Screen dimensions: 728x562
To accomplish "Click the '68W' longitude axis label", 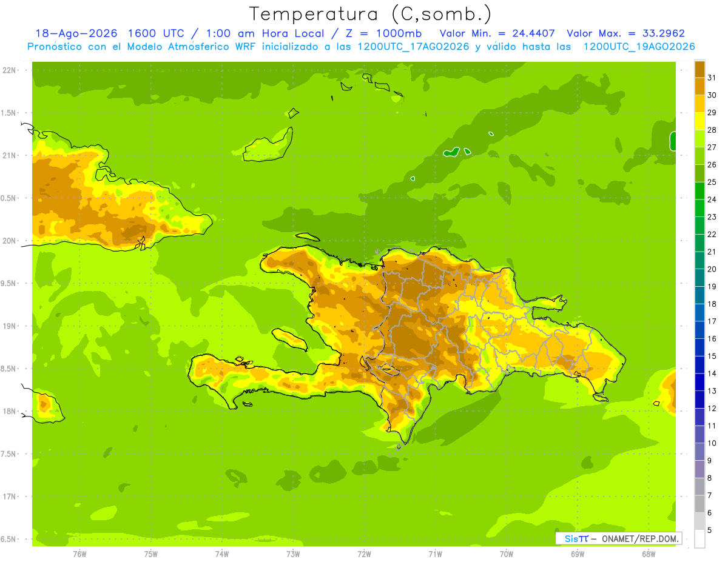I will (x=649, y=554).
